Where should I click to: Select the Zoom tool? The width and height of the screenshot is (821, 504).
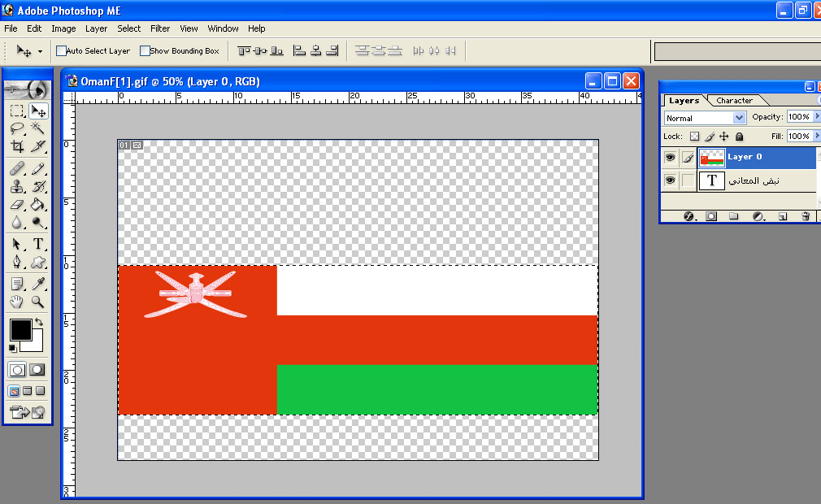37,302
